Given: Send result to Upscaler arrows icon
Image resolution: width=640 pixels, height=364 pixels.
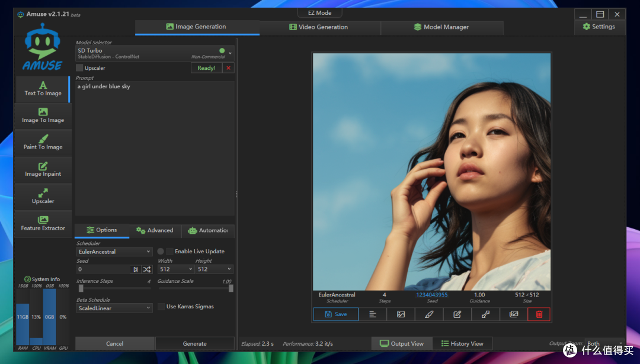Looking at the screenshot, I should [485, 314].
